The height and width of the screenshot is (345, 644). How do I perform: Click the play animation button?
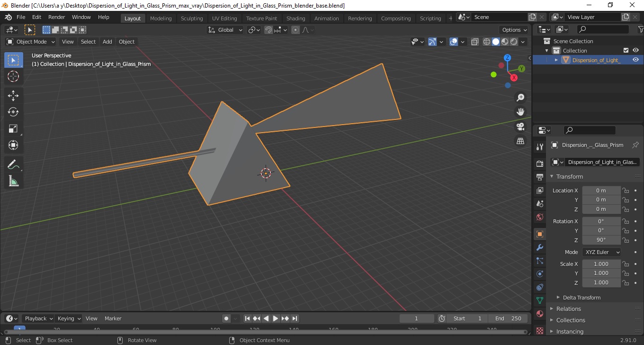[276, 318]
